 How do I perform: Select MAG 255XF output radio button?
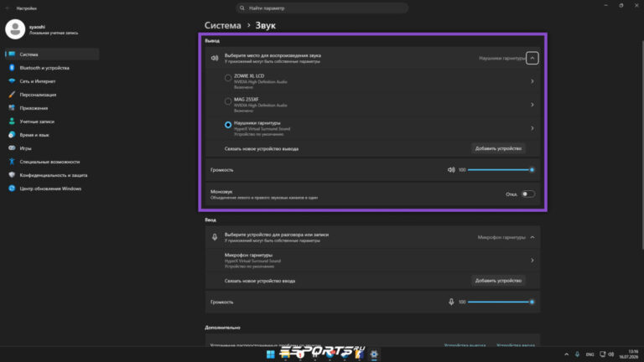point(228,101)
